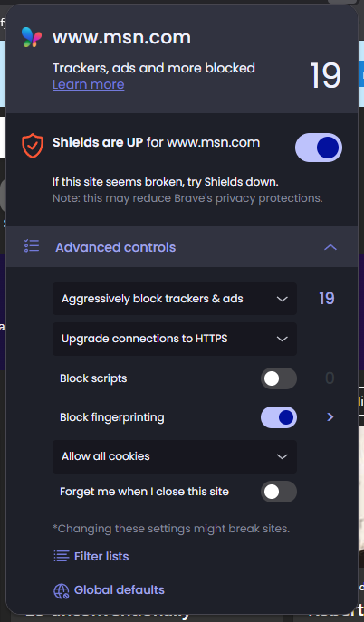
Task: Click the Filter lists icon
Action: [61, 556]
